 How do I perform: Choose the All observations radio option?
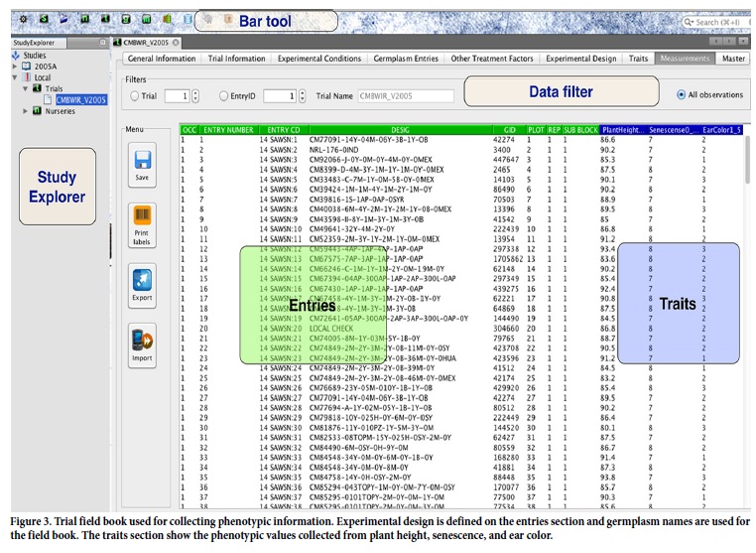[681, 95]
